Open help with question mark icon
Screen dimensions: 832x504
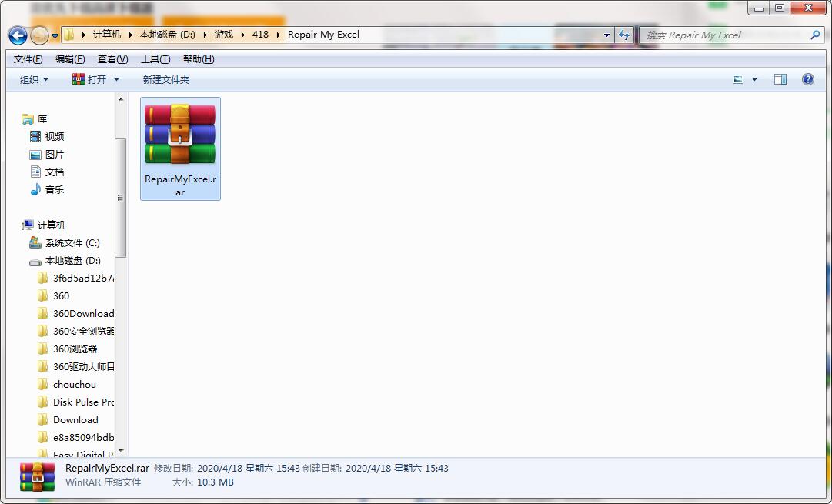coord(807,79)
